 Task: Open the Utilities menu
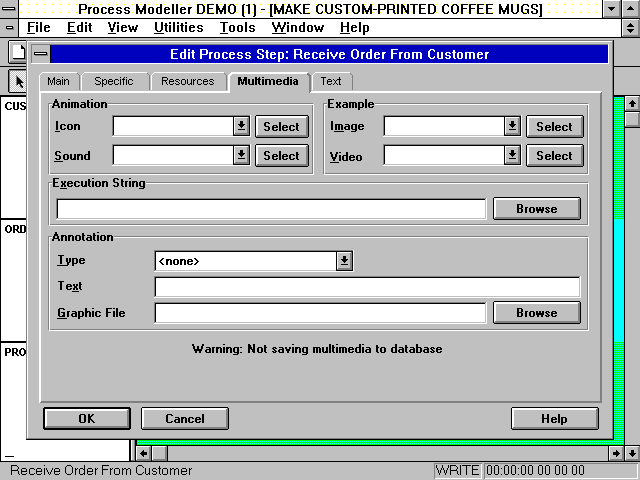[x=178, y=28]
